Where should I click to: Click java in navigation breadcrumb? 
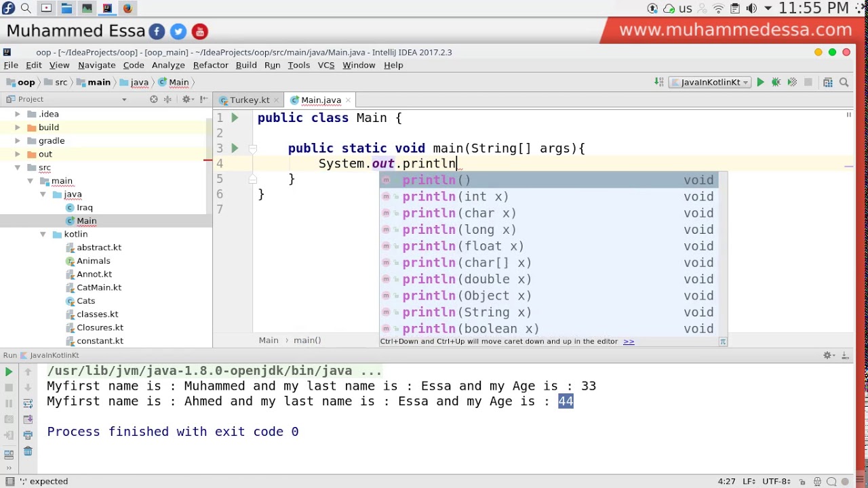coord(134,82)
